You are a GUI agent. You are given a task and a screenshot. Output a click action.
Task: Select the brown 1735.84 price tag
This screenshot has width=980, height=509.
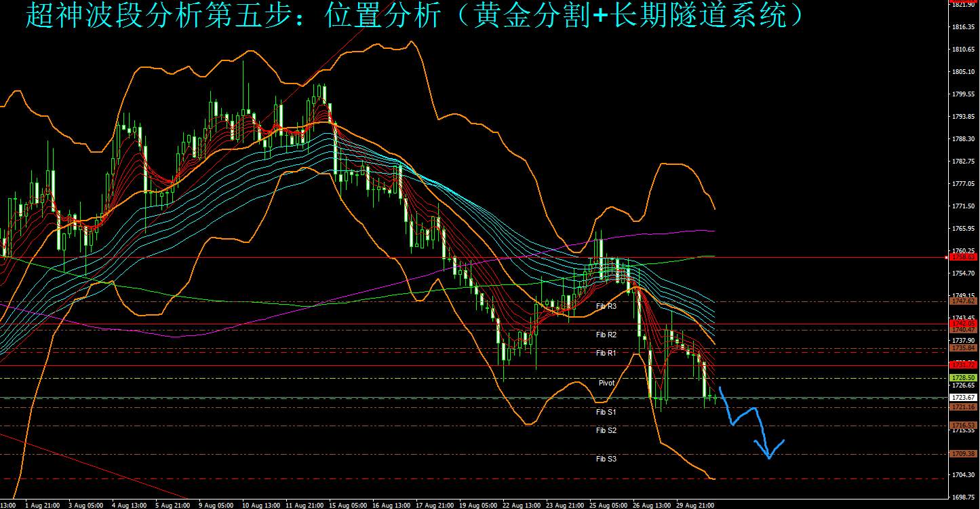tap(964, 347)
